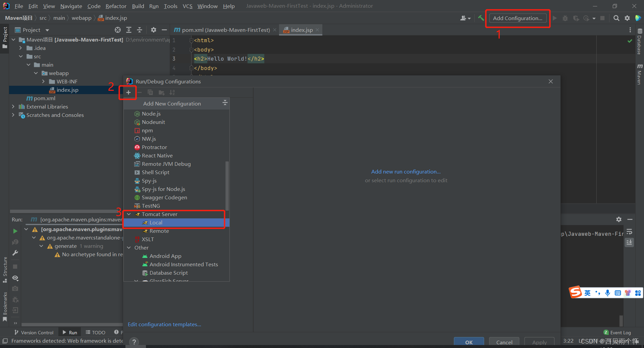Open the Navigate menu
Image resolution: width=644 pixels, height=348 pixels.
71,6
